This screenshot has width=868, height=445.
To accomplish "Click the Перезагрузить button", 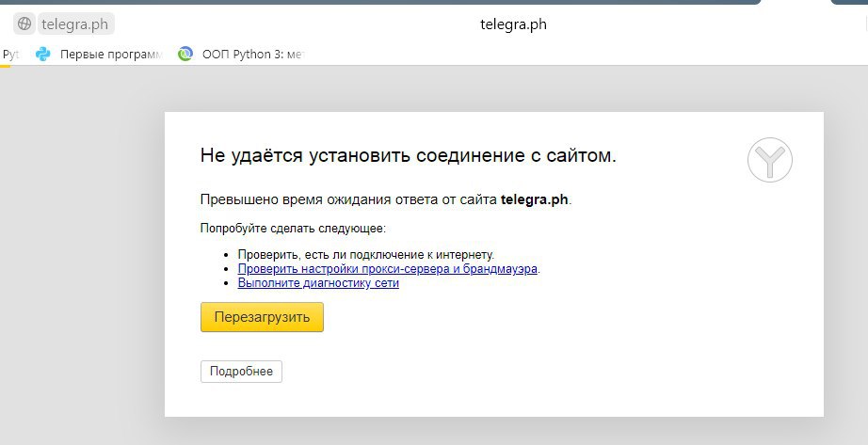I will 262,317.
